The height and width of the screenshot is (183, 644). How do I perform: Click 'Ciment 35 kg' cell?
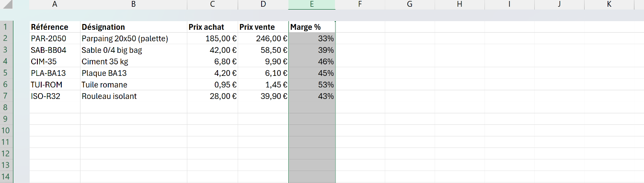pos(134,61)
